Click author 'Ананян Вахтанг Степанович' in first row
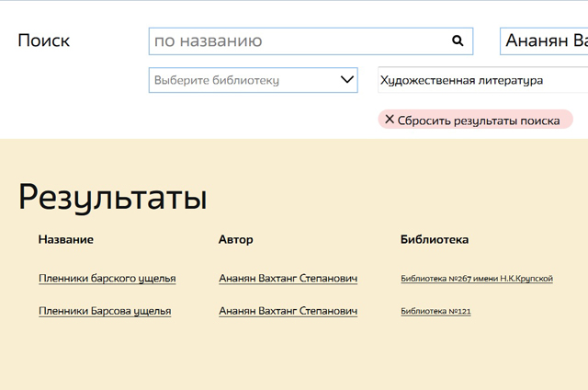Viewport: 588px width, 390px height. [288, 279]
